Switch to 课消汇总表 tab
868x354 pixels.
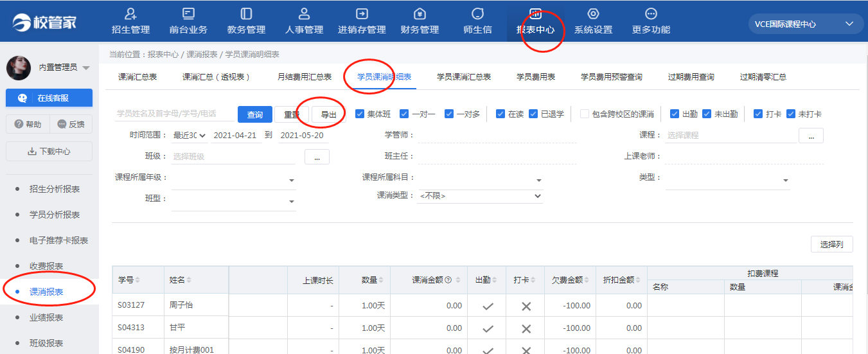[137, 76]
